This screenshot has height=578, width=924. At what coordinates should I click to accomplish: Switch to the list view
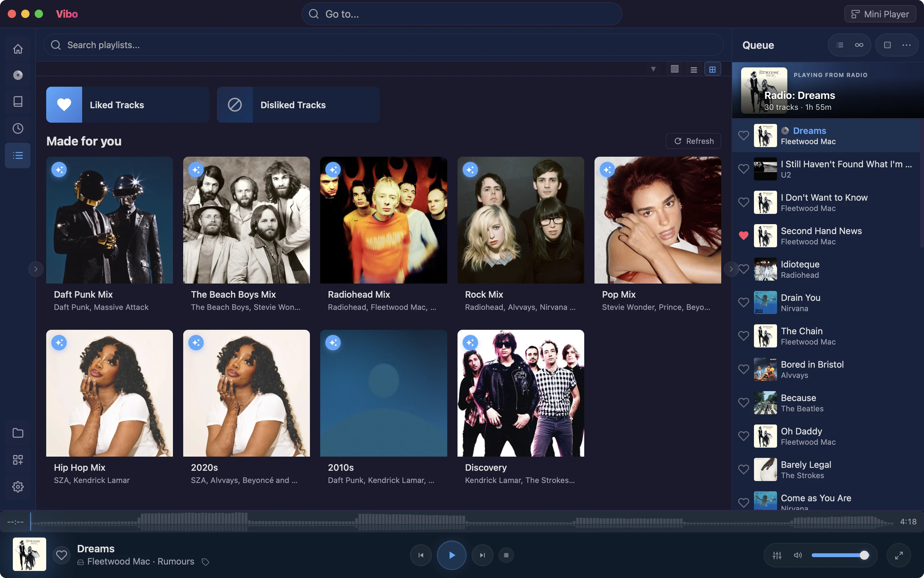[x=694, y=69]
